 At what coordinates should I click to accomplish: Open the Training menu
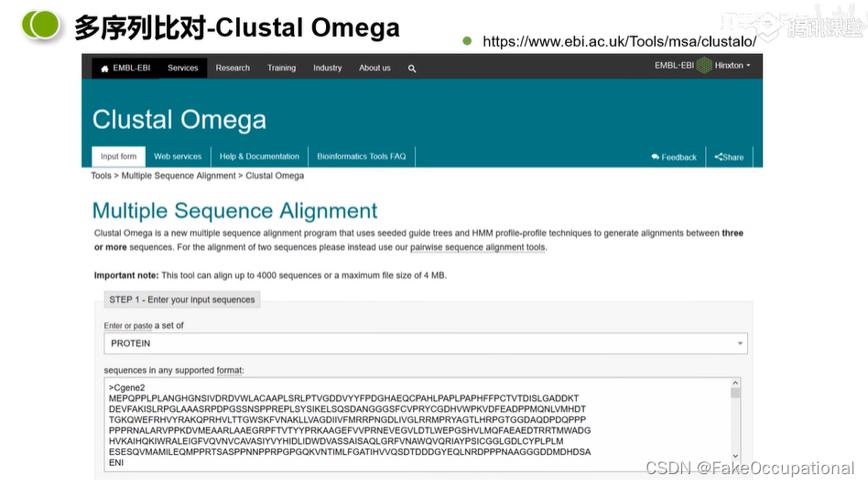(x=281, y=68)
